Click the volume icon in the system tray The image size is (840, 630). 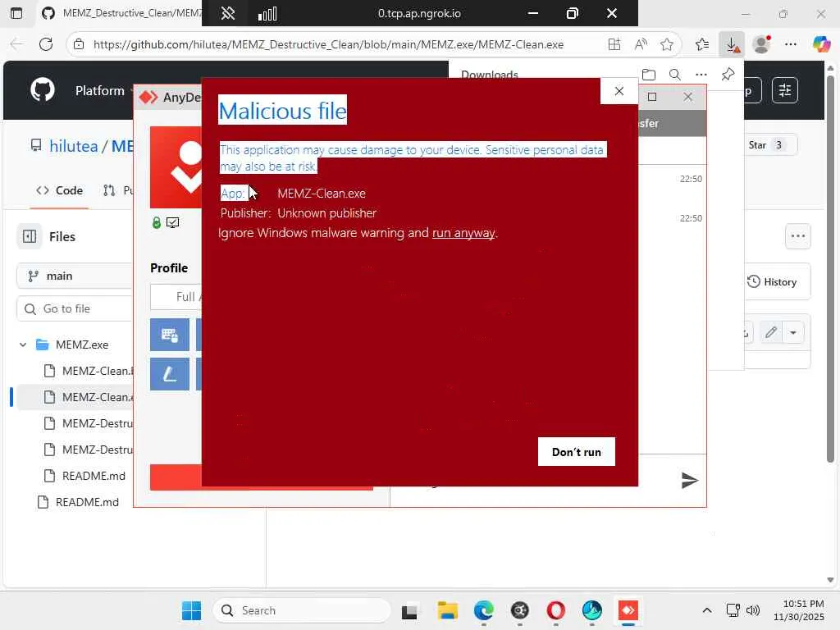[753, 610]
